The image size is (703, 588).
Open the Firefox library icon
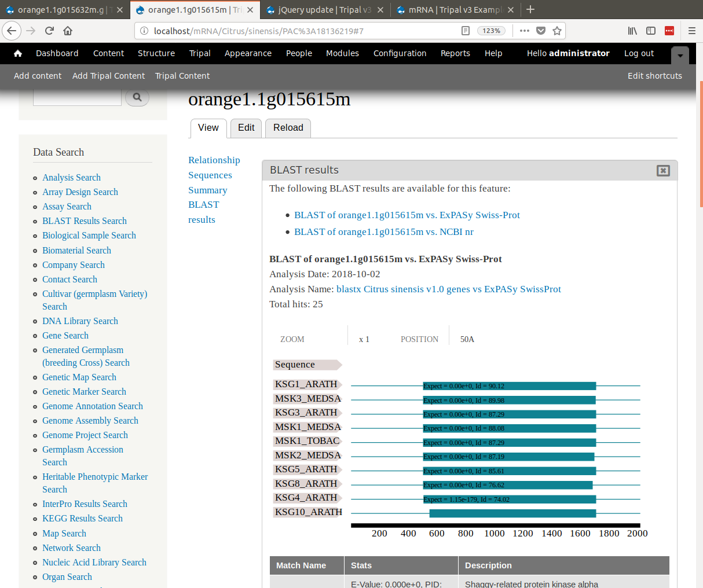coord(632,31)
